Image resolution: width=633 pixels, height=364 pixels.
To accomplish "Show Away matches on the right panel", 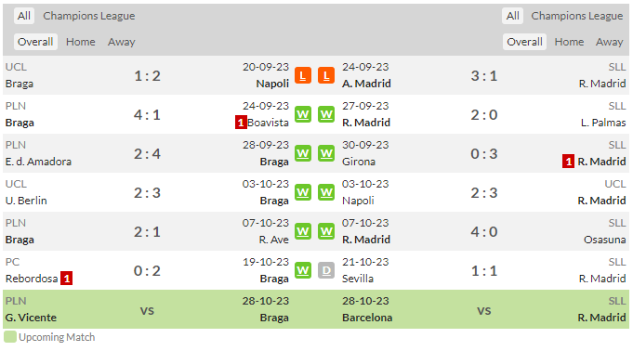I will [609, 42].
